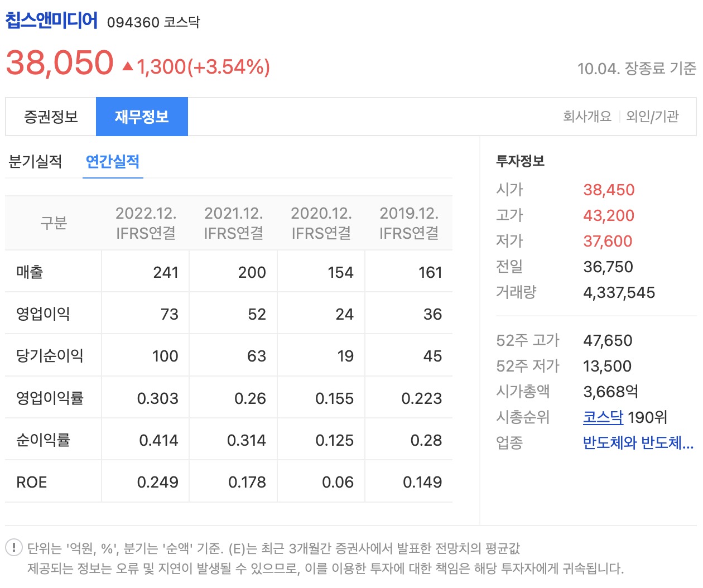
Task: Click the 2021.12. IFRS연결 column header
Action: [233, 223]
